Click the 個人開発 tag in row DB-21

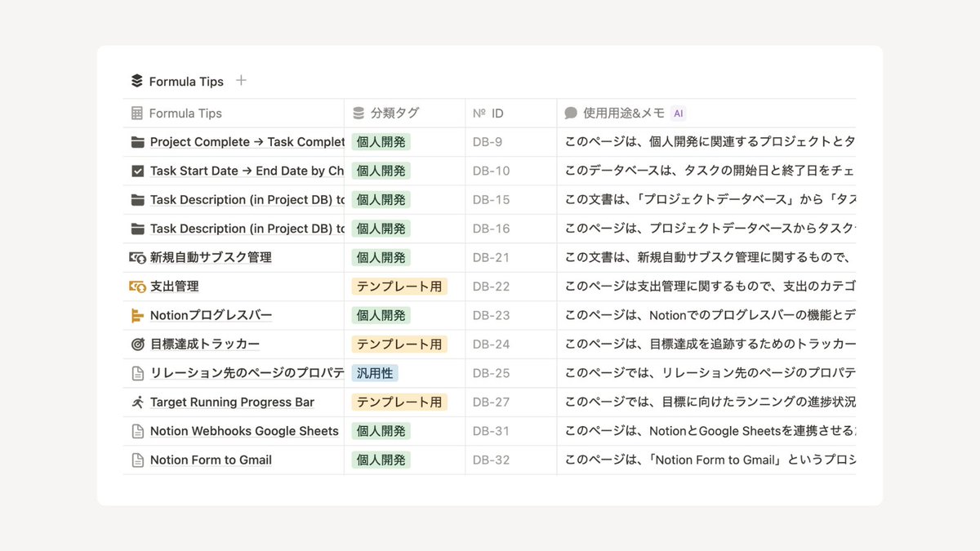click(381, 258)
